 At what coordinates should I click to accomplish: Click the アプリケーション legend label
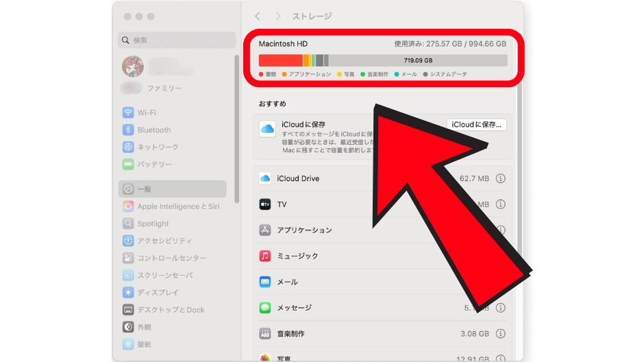[x=310, y=74]
